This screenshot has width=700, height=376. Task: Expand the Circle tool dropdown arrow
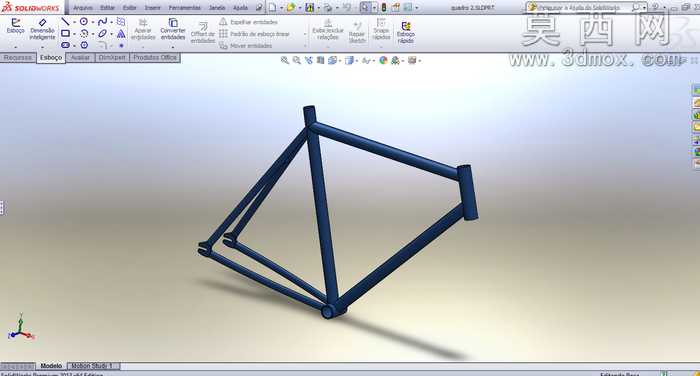(92, 22)
